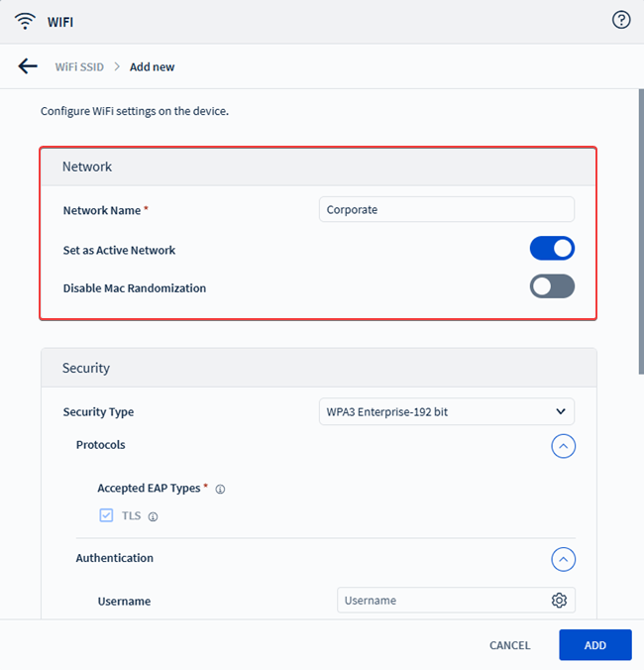This screenshot has height=670, width=644.
Task: Open the help question mark icon
Action: point(621,20)
